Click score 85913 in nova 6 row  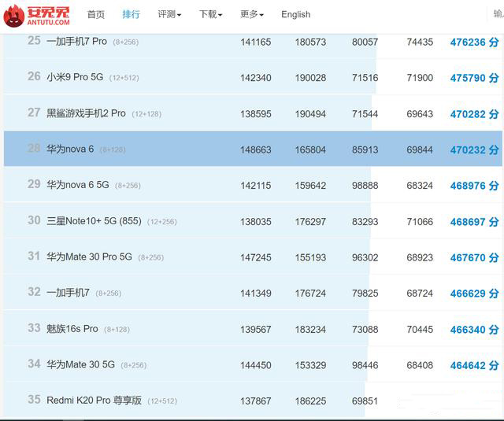(x=365, y=150)
